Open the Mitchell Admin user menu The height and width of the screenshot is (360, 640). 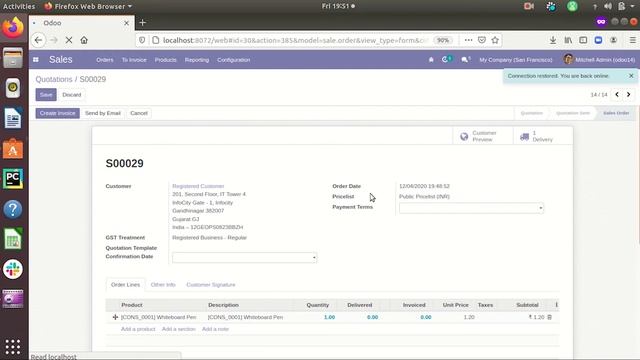point(599,60)
